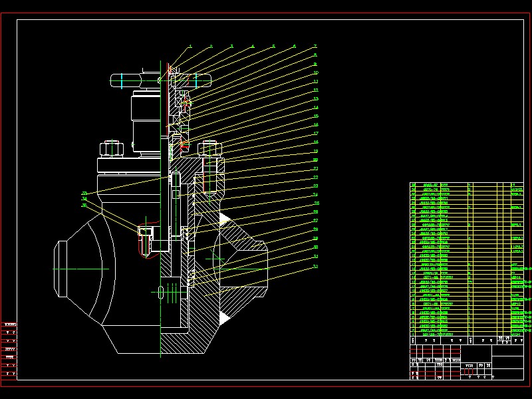Click the red title block lines at bottom right
Viewport: 532px width, 399px height.
pyautogui.click(x=436, y=350)
